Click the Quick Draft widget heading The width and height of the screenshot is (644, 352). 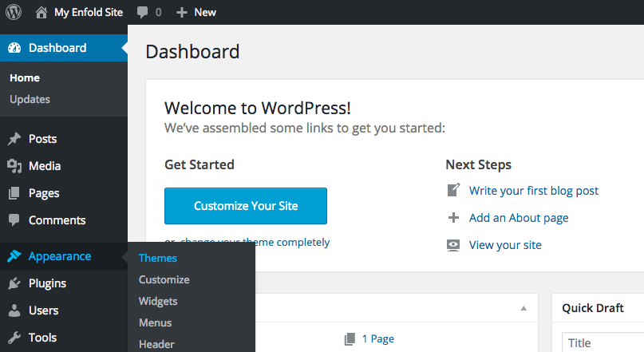(x=593, y=308)
